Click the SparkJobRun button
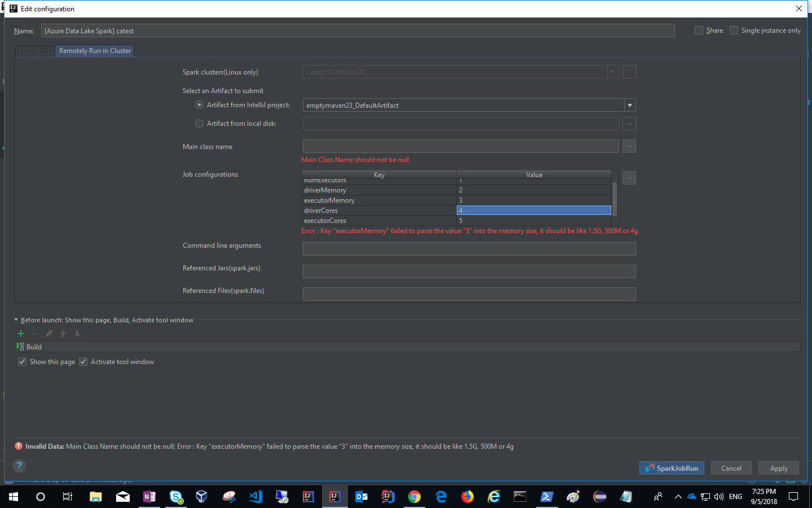The image size is (812, 508). 672,467
